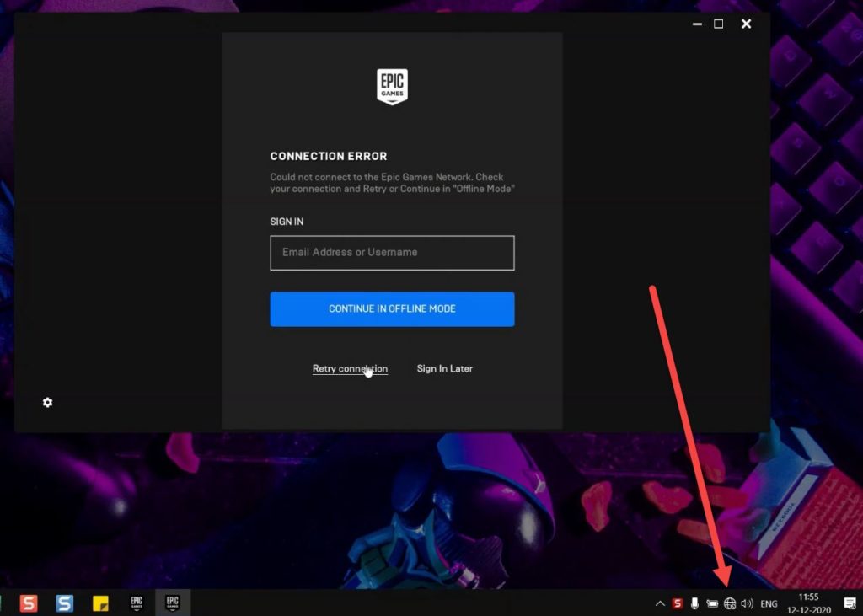The image size is (863, 616).
Task: Expand hidden system tray icons
Action: click(x=661, y=604)
